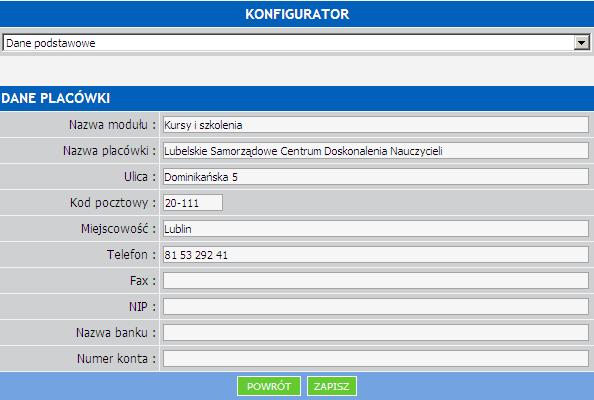Click the "Telefon :" label
Viewport: 594px width, 400px height.
click(x=131, y=255)
